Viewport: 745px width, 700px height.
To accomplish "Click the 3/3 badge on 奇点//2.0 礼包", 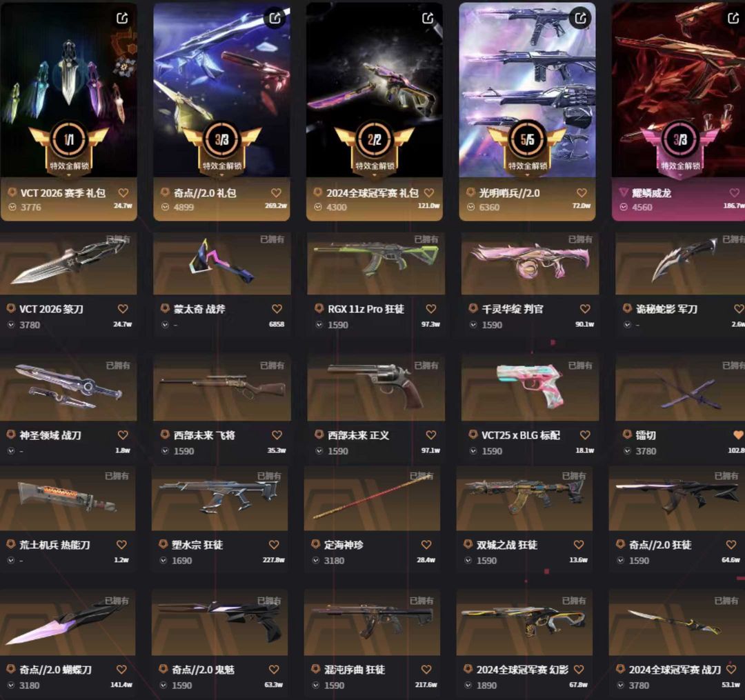I will pos(222,139).
